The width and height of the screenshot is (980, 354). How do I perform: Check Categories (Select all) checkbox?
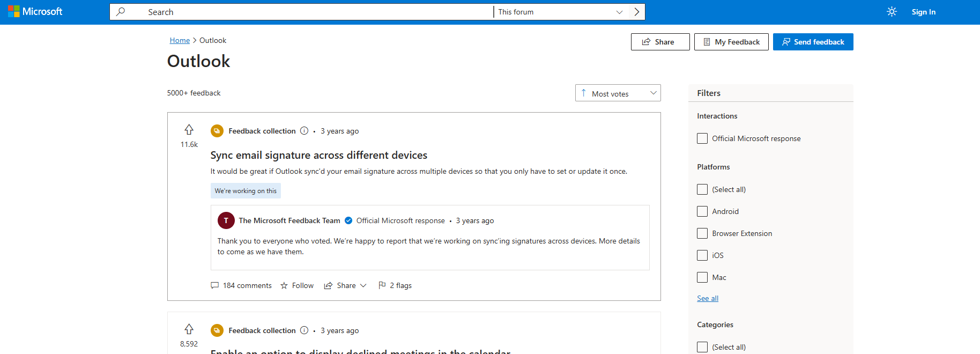[702, 347]
